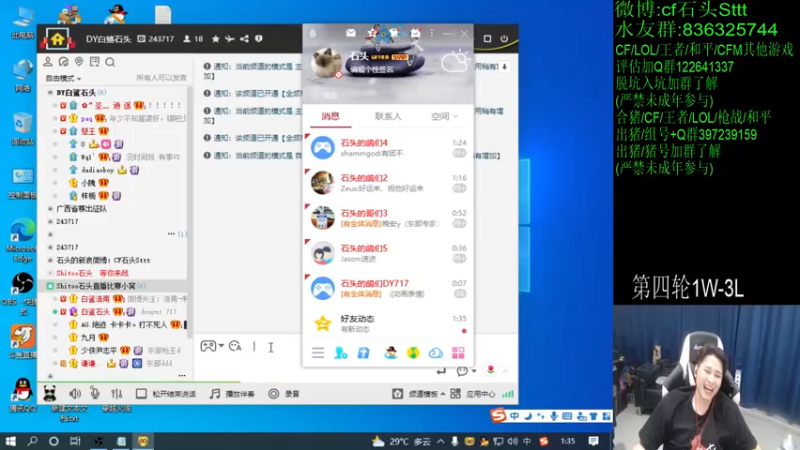Image resolution: width=800 pixels, height=450 pixels.
Task: Open the QQ mail envelope icon
Action: tap(351, 33)
